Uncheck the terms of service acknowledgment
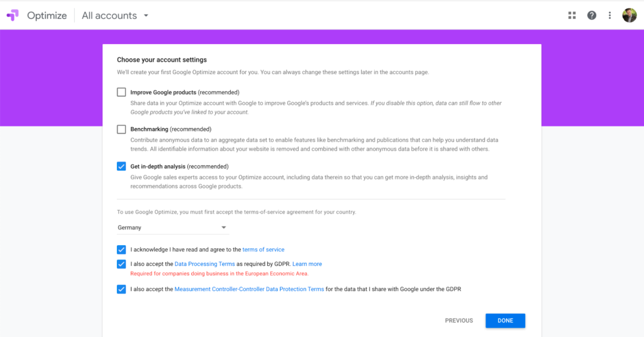The width and height of the screenshot is (644, 337). pos(121,250)
